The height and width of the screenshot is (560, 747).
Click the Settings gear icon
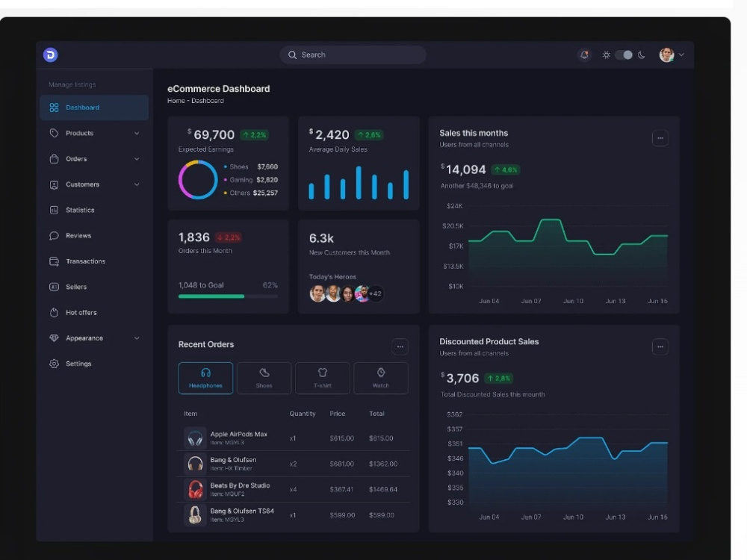pyautogui.click(x=54, y=364)
